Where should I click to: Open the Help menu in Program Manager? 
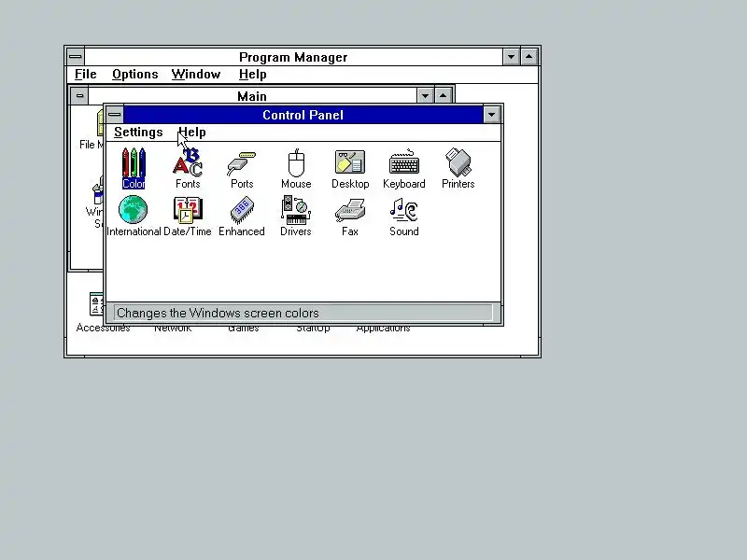(252, 75)
